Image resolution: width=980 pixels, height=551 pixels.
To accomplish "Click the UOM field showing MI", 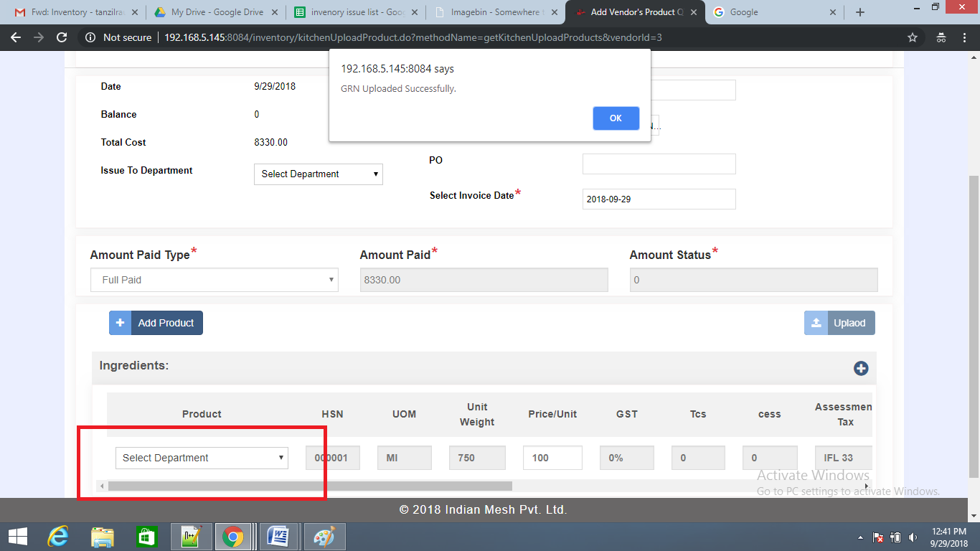I will coord(405,458).
